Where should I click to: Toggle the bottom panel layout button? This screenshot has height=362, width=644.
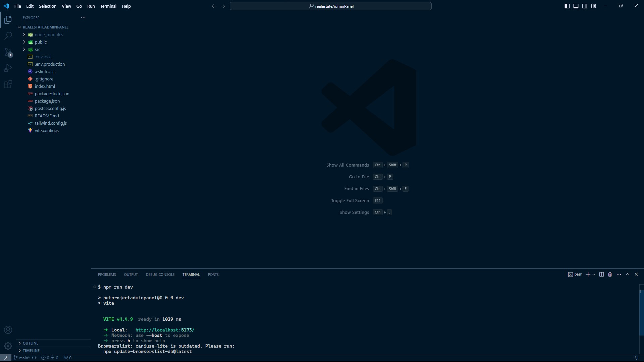coord(576,6)
